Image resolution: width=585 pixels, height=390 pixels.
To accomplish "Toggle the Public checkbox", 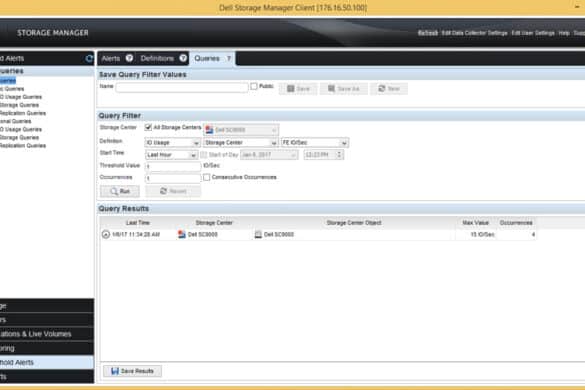I will click(x=254, y=86).
